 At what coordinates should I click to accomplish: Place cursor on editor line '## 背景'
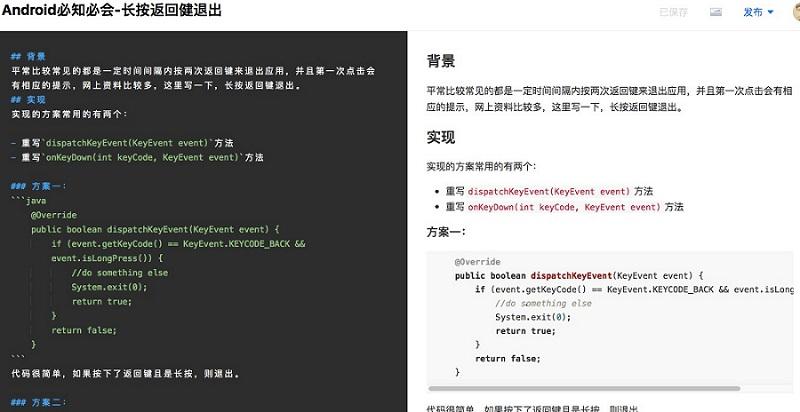(28, 57)
